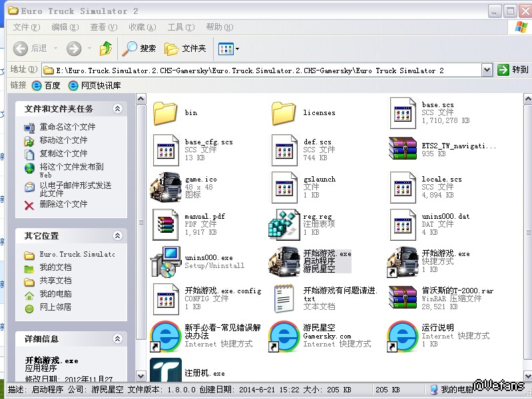Collapse the 详细信息 panel
The height and width of the screenshot is (399, 532).
[x=117, y=338]
